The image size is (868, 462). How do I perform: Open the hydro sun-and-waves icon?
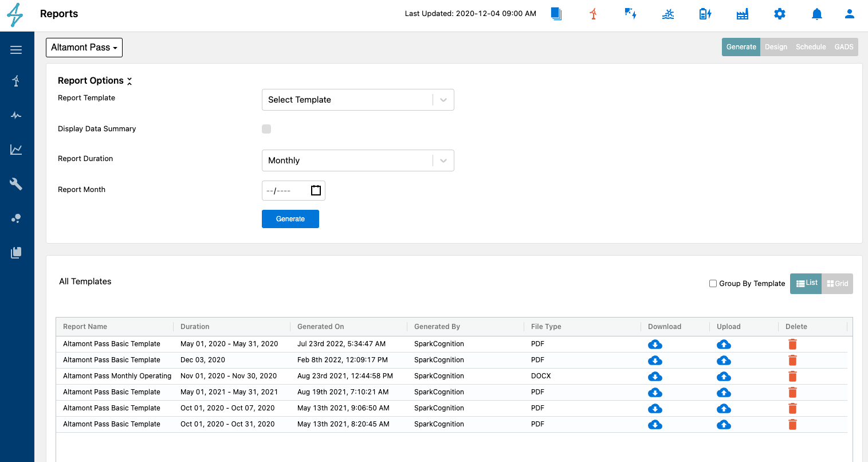point(668,14)
